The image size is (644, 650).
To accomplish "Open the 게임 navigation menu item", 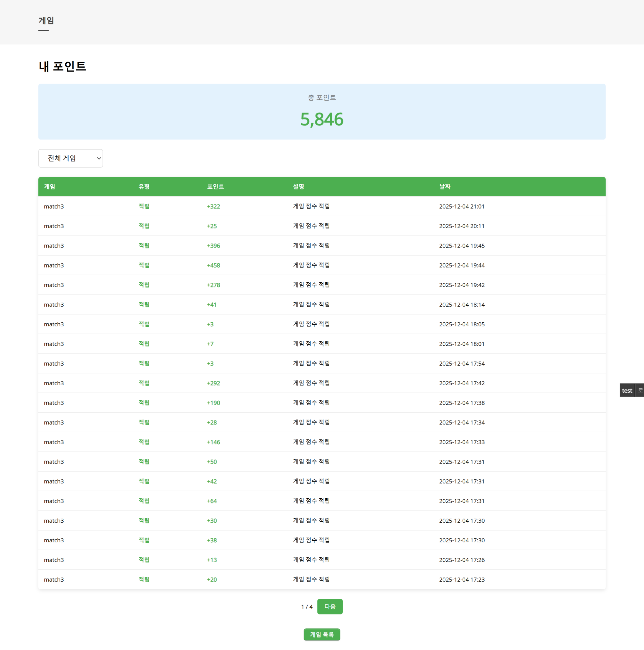I will pyautogui.click(x=46, y=21).
